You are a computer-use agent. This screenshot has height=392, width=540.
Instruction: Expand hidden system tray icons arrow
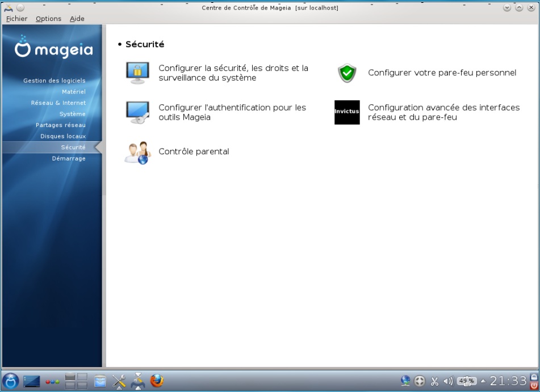483,381
